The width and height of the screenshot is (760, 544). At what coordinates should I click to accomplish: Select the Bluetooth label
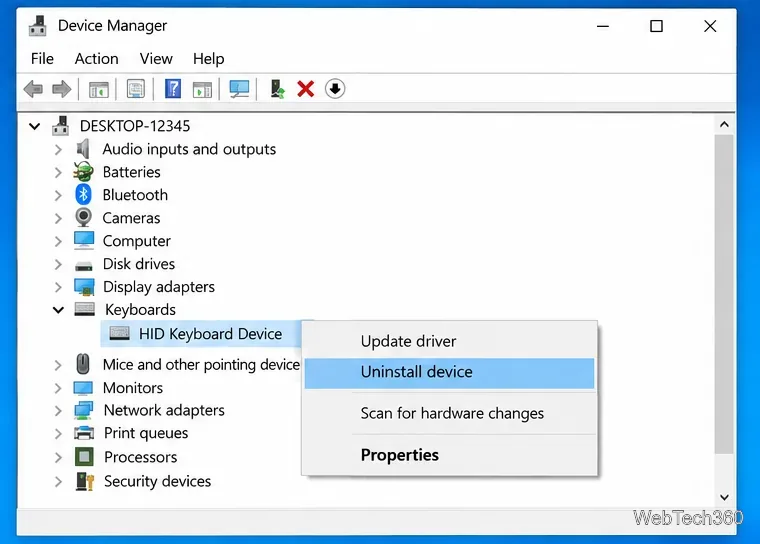135,195
